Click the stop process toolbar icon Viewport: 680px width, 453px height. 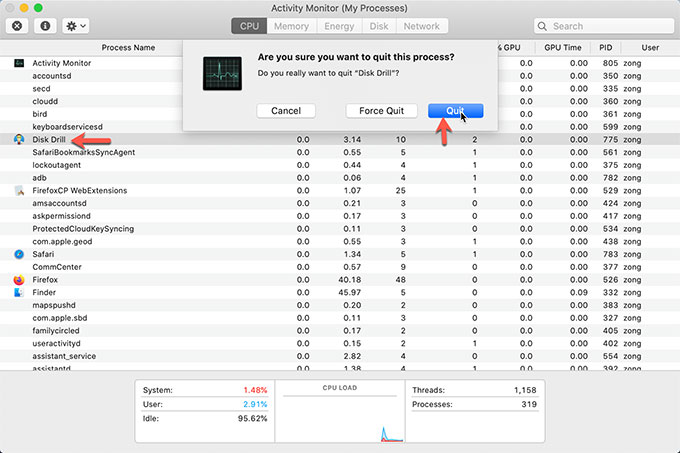tap(17, 26)
